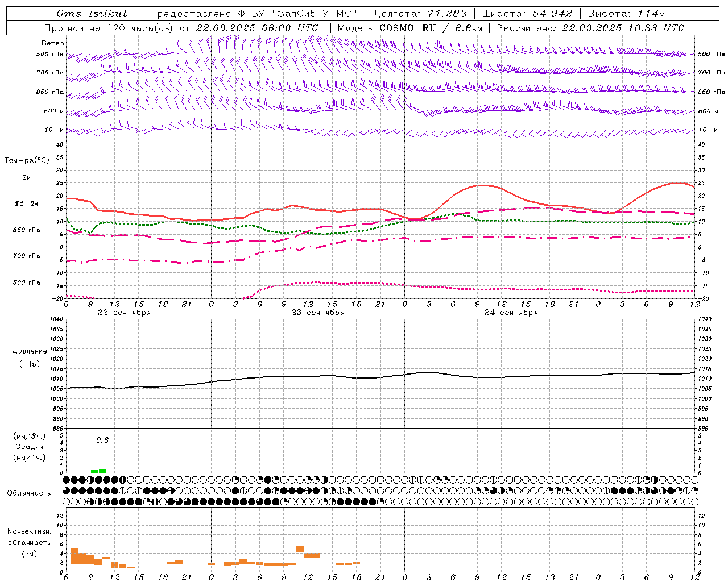Click the 0.6 precipitation amount value
Viewport: 728px width, 582px height.
click(102, 440)
